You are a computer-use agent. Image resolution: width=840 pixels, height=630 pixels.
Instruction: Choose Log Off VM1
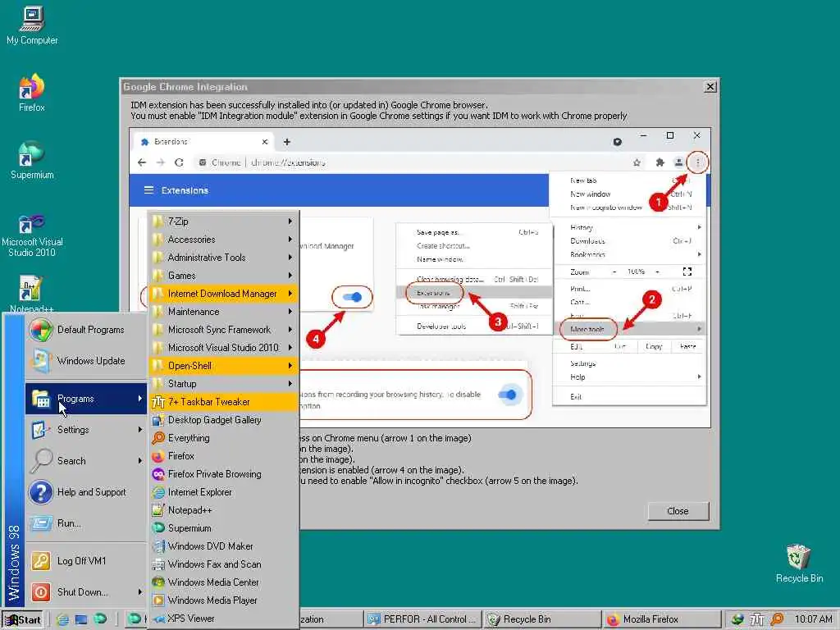85,561
